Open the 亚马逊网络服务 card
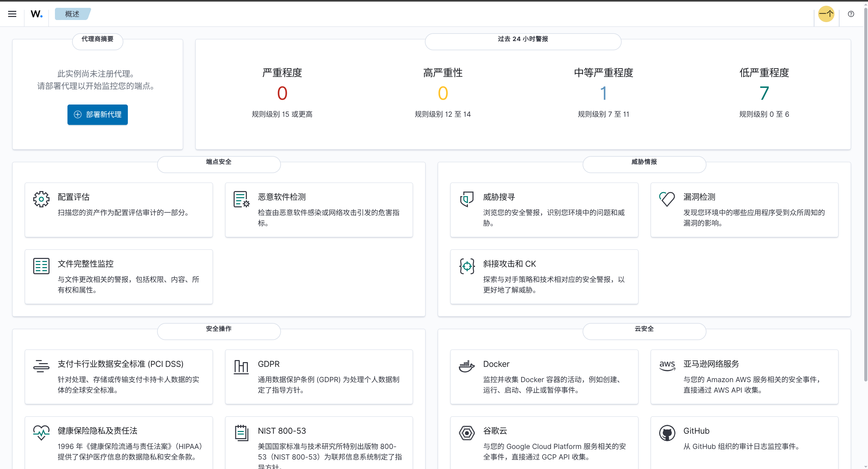Screen dimensions: 868x469 (x=711, y=364)
